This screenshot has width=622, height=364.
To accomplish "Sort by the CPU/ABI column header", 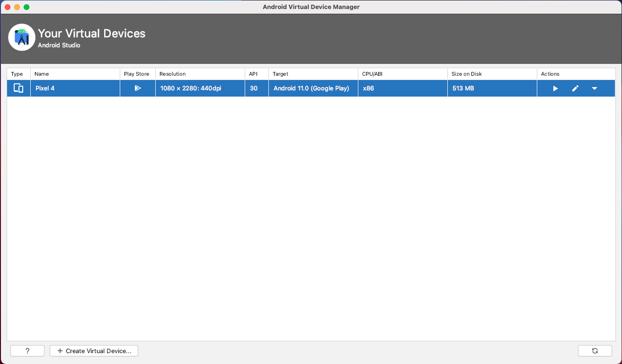I will click(x=403, y=74).
